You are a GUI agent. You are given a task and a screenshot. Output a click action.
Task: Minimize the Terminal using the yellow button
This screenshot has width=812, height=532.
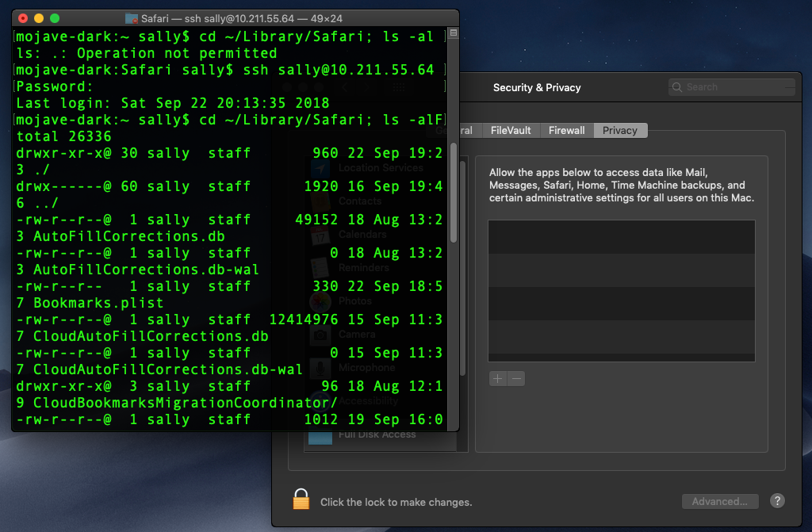click(x=38, y=18)
